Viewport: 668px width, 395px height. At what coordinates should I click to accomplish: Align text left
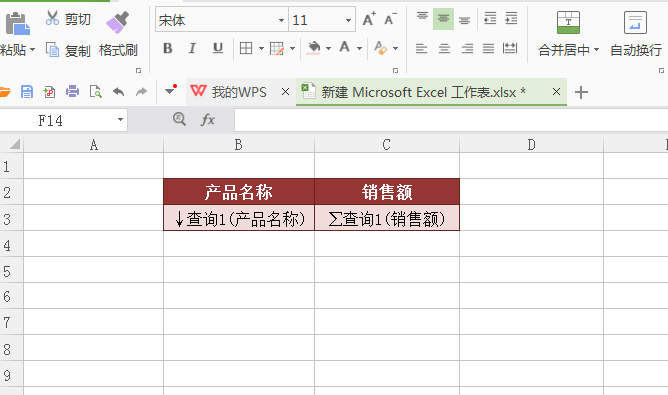point(421,49)
